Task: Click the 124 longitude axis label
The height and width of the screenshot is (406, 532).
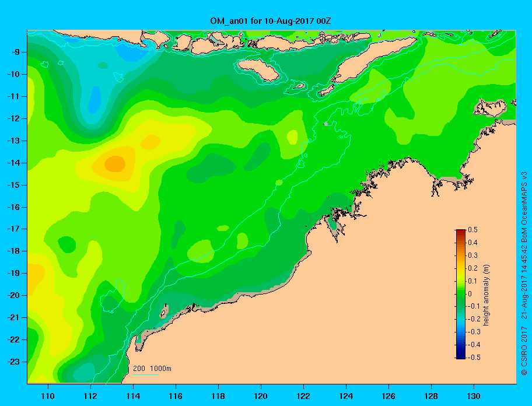Action: 346,396
